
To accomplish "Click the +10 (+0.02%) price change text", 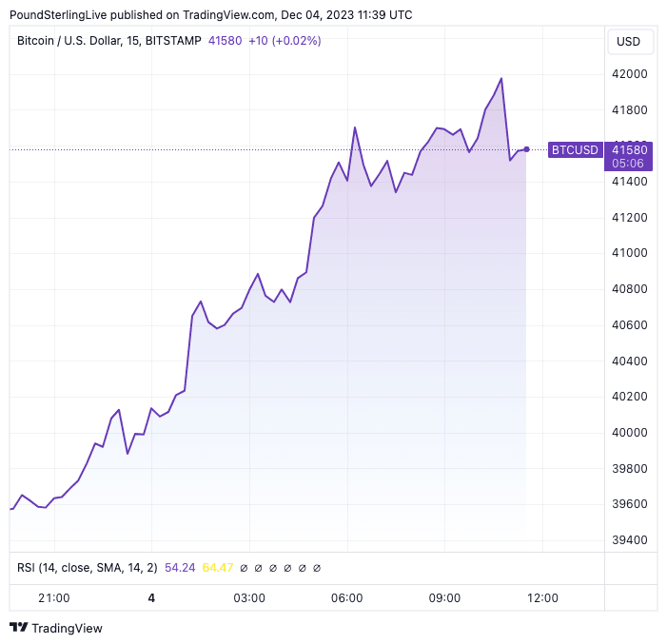I will tap(284, 41).
